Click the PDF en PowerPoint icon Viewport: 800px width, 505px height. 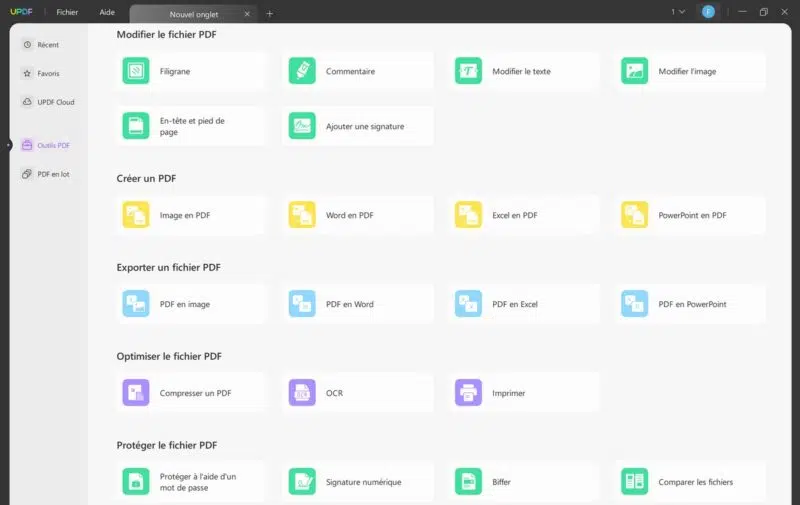pyautogui.click(x=635, y=304)
